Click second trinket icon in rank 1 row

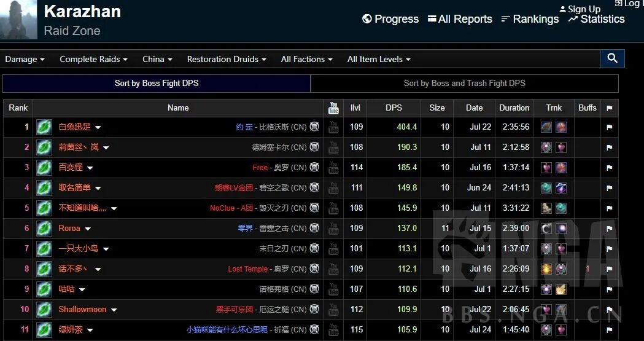click(x=561, y=127)
